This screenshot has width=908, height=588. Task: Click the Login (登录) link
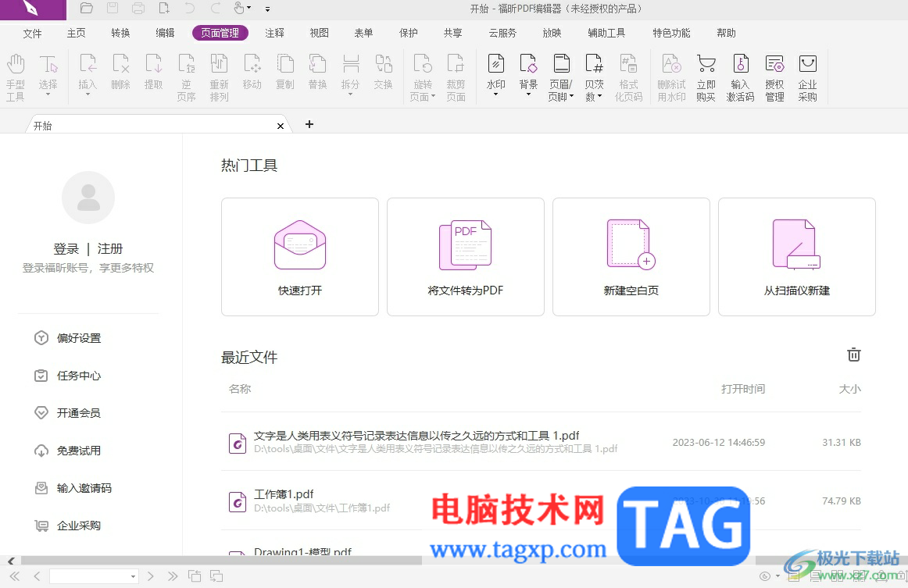tap(66, 249)
